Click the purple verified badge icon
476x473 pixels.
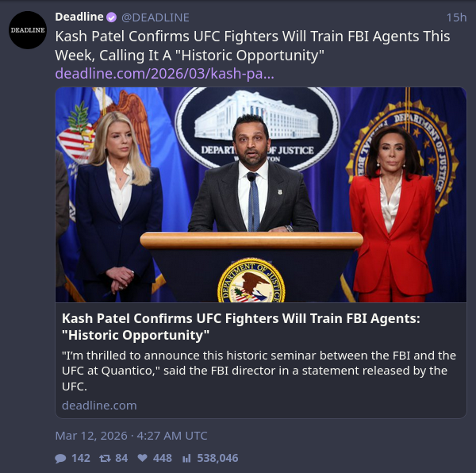coord(111,17)
